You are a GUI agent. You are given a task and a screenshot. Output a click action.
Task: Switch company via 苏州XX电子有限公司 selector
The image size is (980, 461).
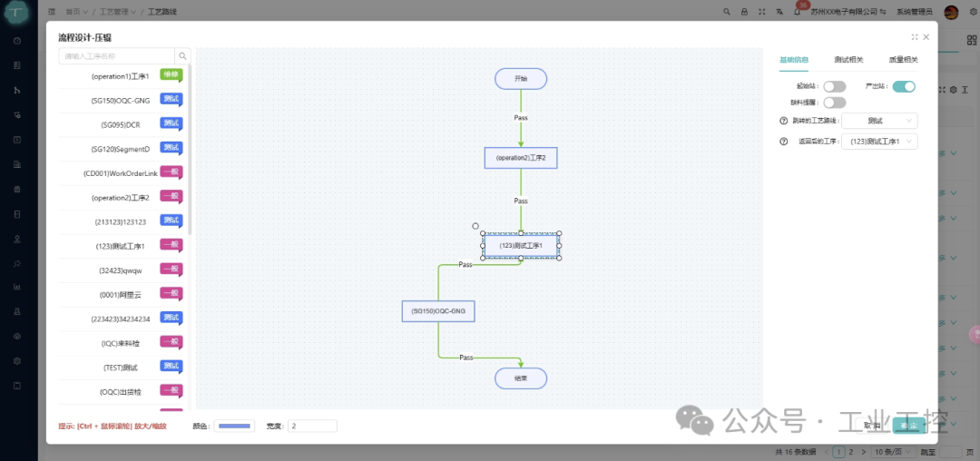848,12
